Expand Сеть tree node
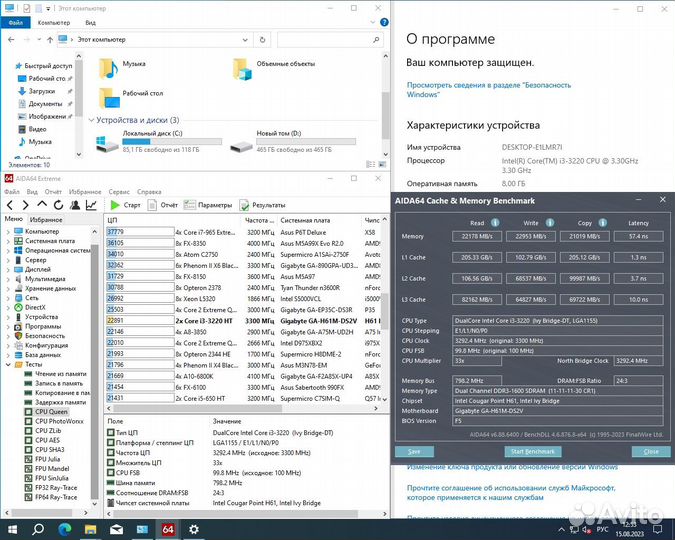 8,298
